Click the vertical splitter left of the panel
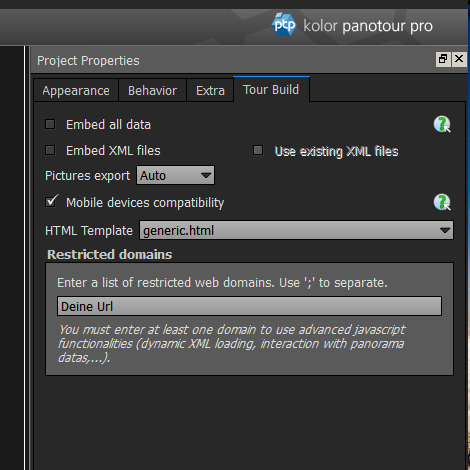 point(27,258)
